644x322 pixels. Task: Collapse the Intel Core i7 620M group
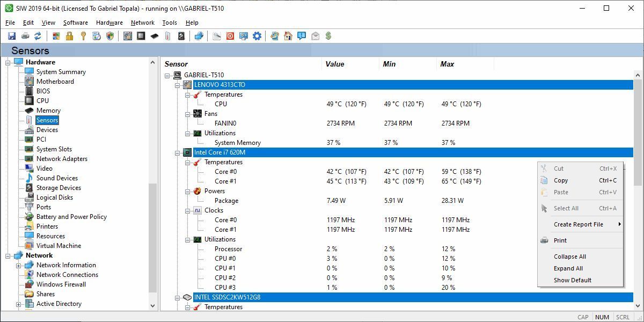click(177, 152)
